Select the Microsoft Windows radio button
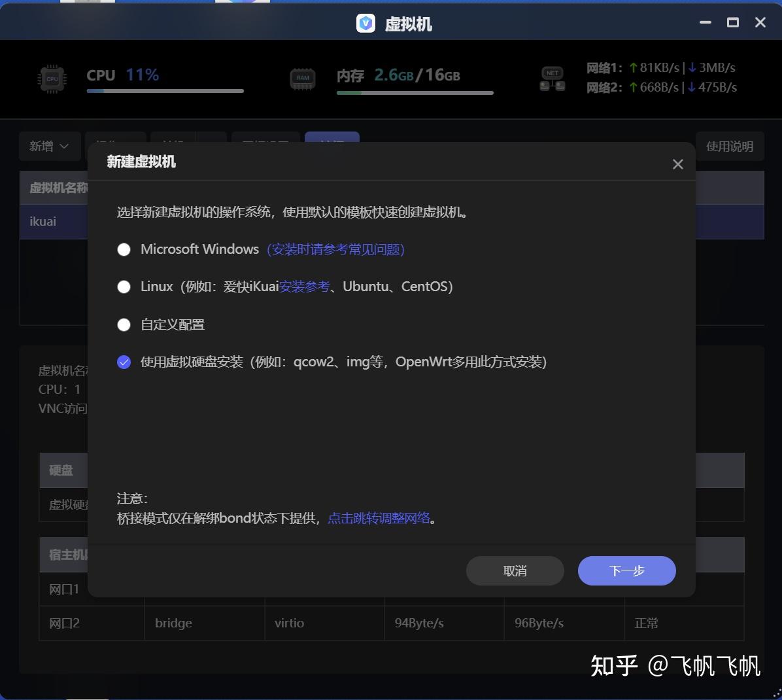Image resolution: width=782 pixels, height=700 pixels. pyautogui.click(x=124, y=249)
